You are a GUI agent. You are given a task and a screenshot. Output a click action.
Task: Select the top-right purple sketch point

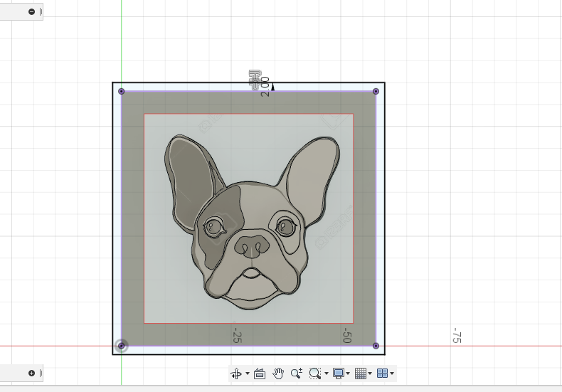point(376,91)
